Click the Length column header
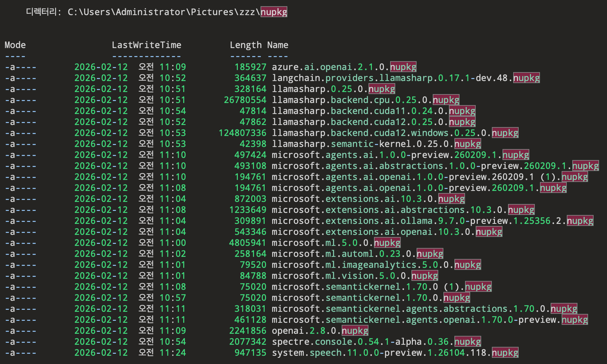The width and height of the screenshot is (607, 364). (246, 45)
